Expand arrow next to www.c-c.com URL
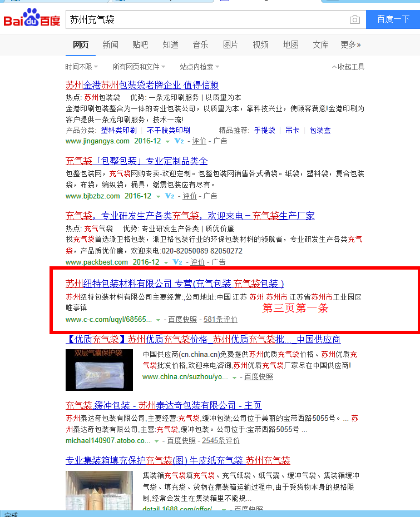Viewport: 420px width, 517px height. click(x=158, y=320)
